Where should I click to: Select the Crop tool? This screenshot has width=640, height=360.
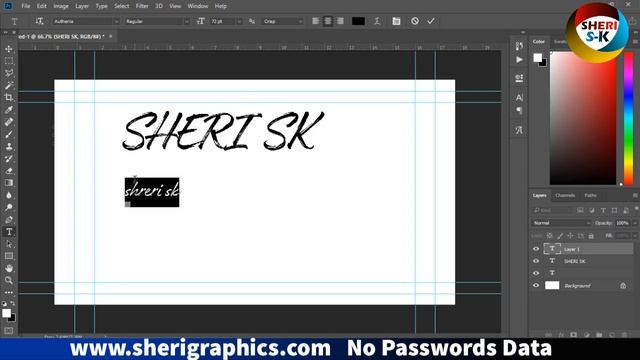tap(9, 98)
